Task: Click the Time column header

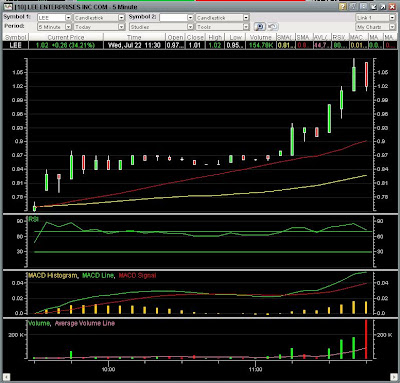Action: 134,37
